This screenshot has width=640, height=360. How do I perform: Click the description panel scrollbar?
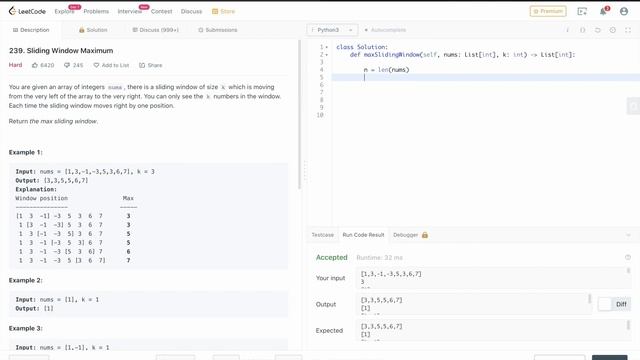tap(300, 114)
